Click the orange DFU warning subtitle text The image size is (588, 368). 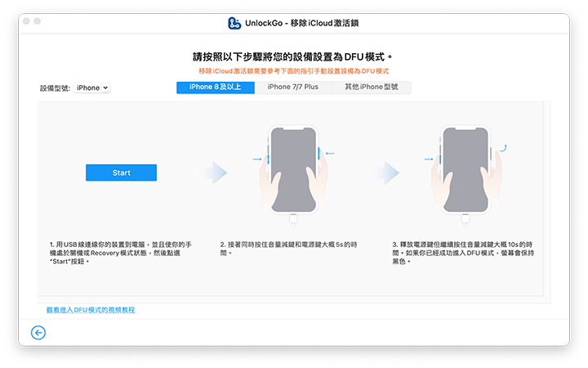click(x=294, y=71)
